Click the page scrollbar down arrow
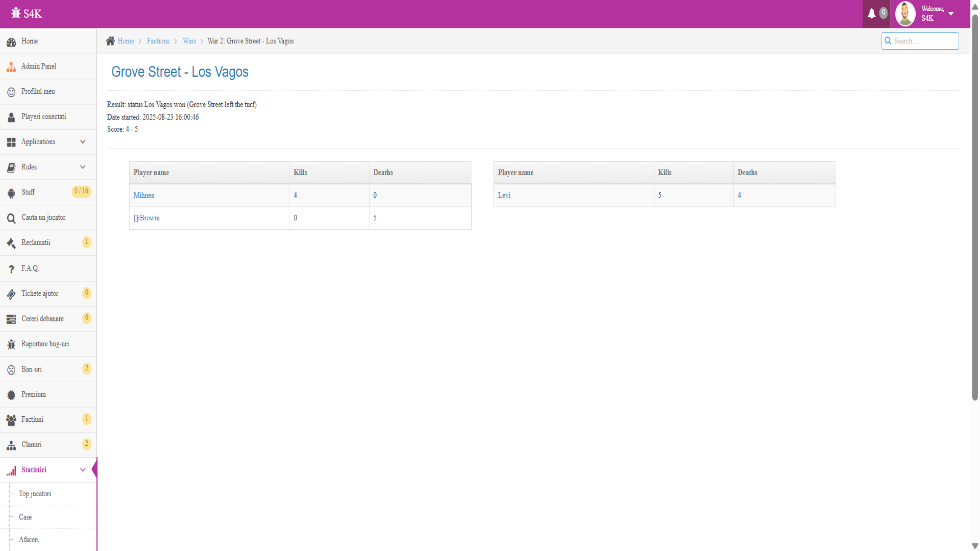This screenshot has height=551, width=980. click(975, 546)
